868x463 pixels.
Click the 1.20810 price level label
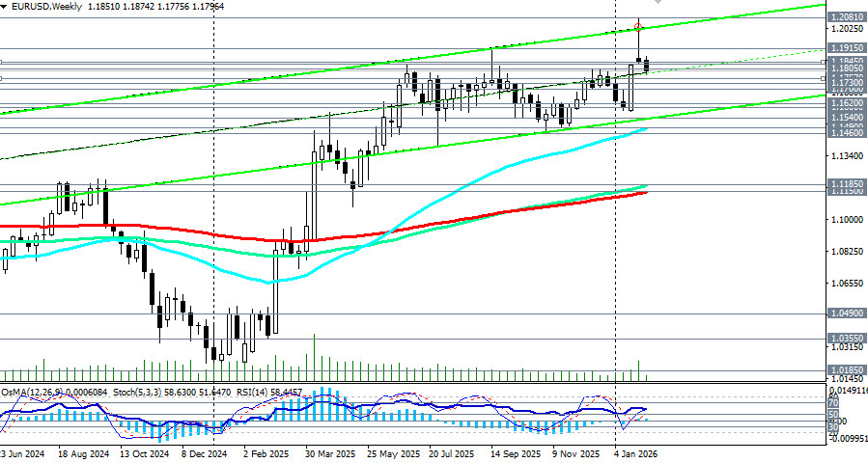[847, 17]
